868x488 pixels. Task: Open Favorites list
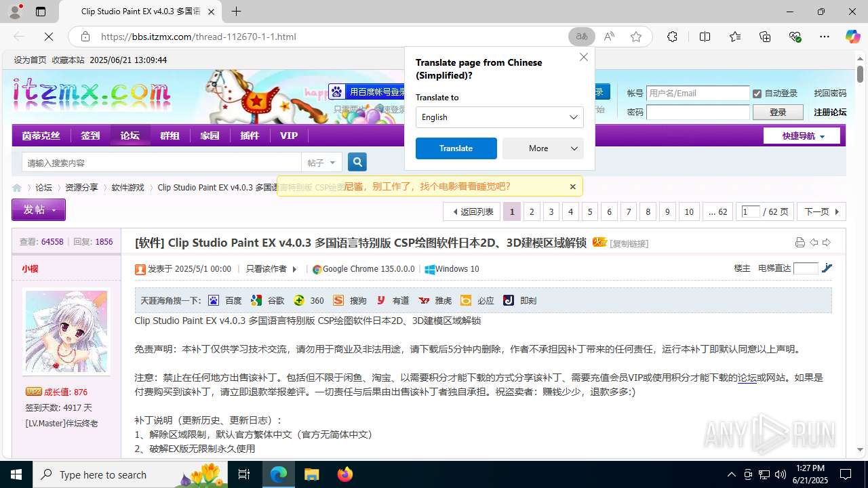tap(735, 37)
